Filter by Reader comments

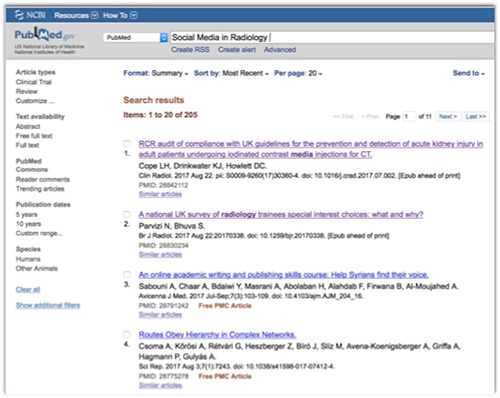click(x=43, y=179)
